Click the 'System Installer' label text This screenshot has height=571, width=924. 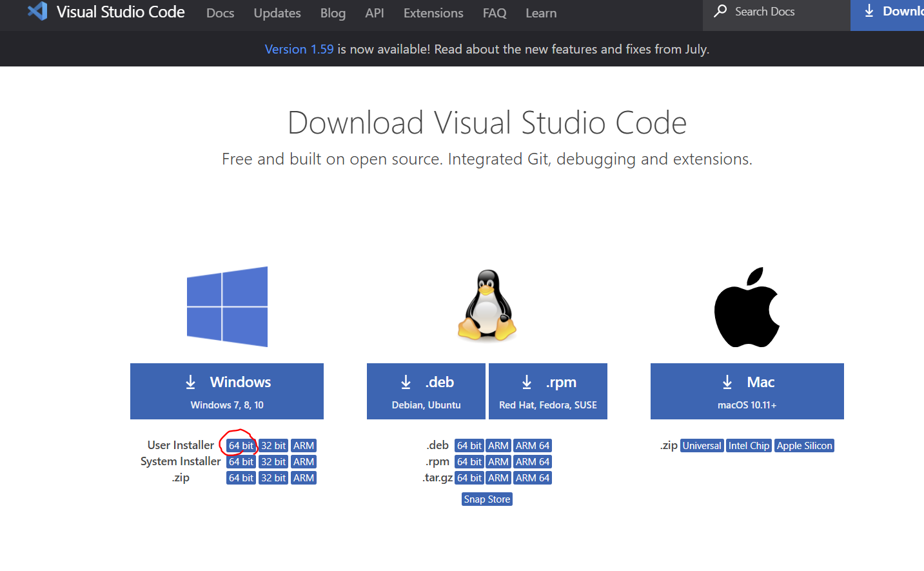[181, 461]
